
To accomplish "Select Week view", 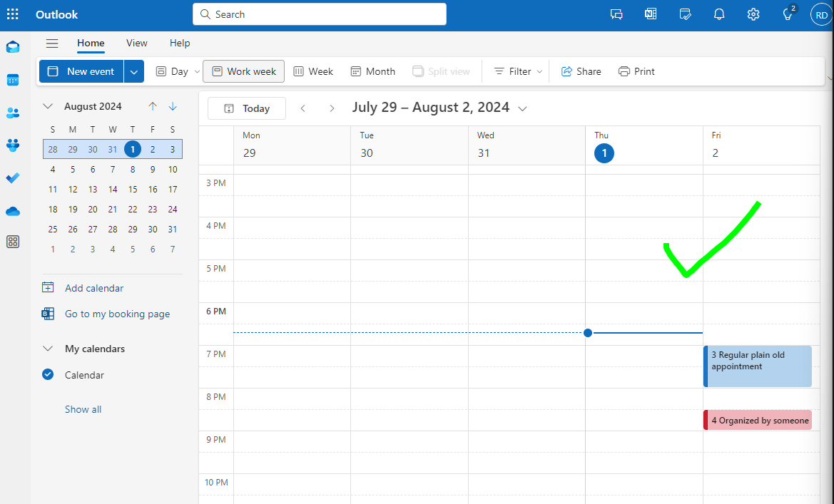I will point(313,71).
